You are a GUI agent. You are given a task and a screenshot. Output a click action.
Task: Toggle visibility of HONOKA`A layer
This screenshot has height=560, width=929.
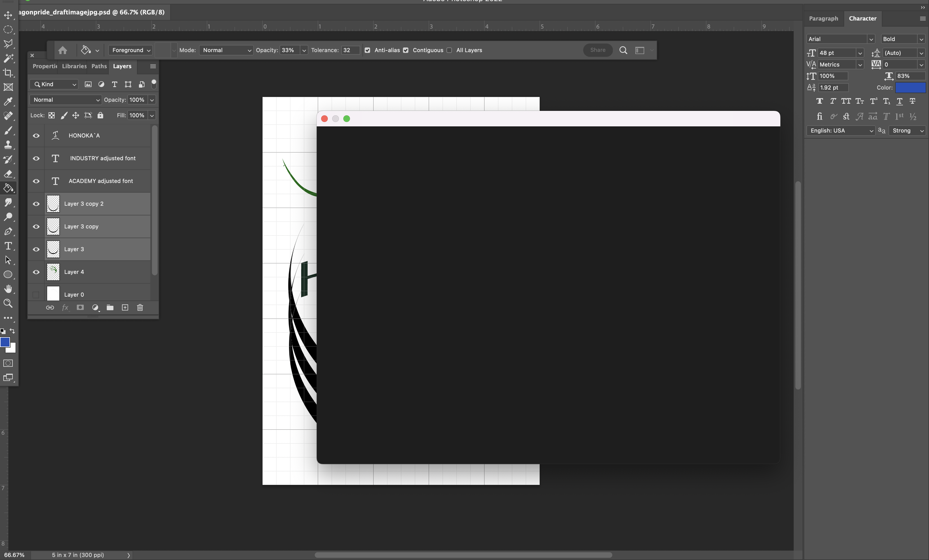coord(37,135)
